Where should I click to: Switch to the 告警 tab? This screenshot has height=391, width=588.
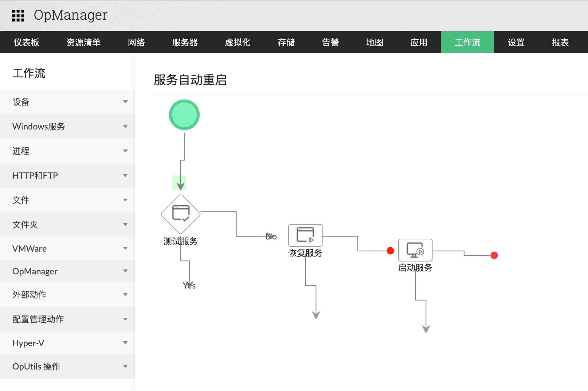click(331, 42)
